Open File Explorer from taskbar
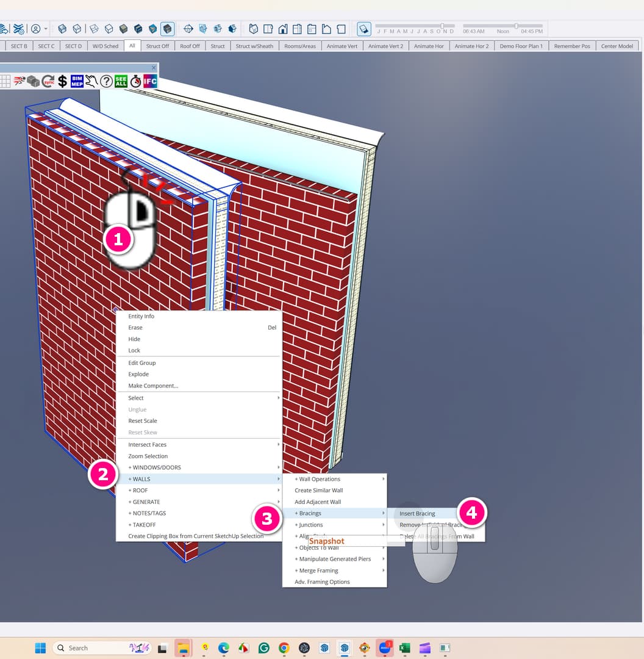 183,647
